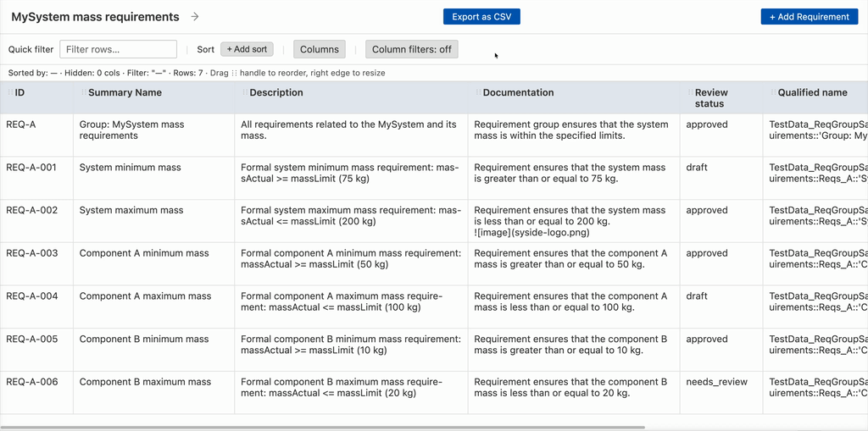Click the 'Sorted by' status summary line
Viewport: 868px width, 431px height.
197,73
